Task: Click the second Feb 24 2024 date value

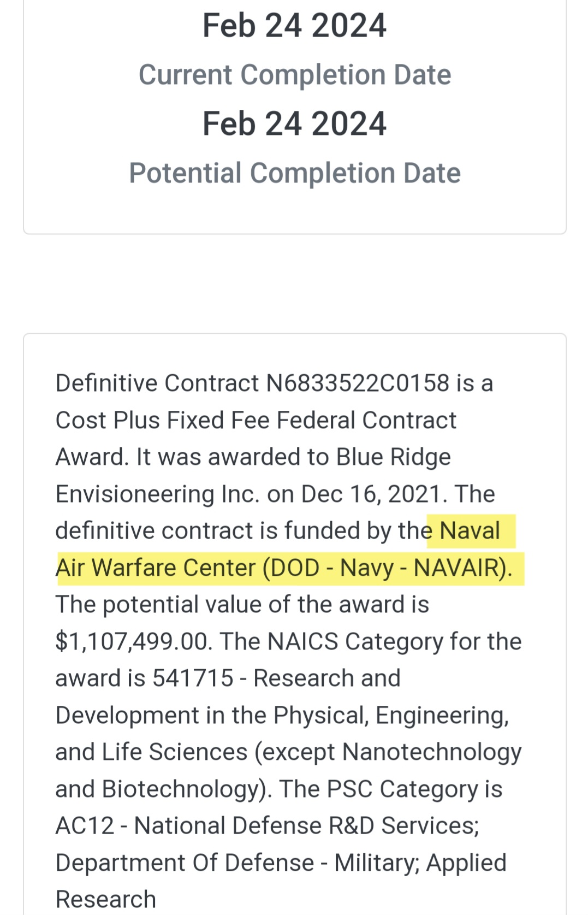Action: [x=294, y=123]
